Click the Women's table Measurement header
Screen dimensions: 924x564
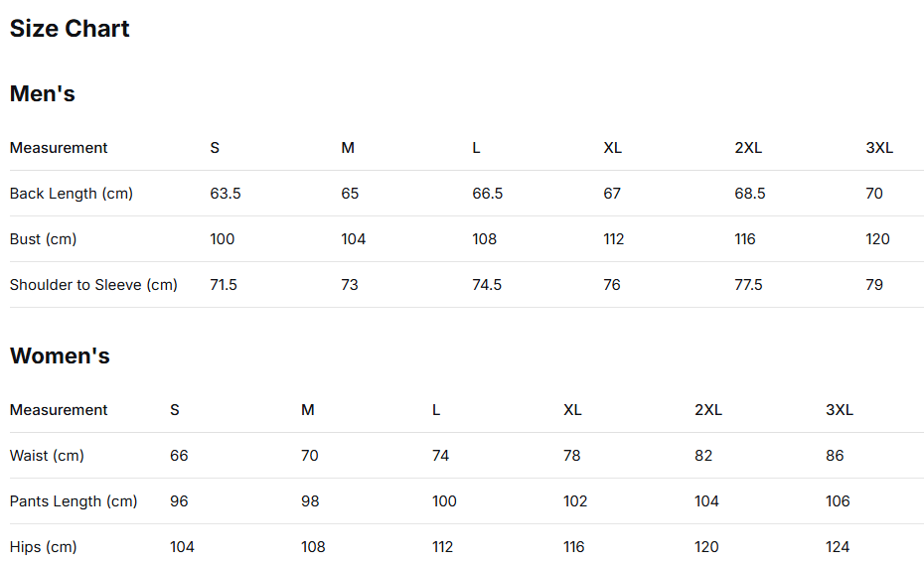[59, 410]
